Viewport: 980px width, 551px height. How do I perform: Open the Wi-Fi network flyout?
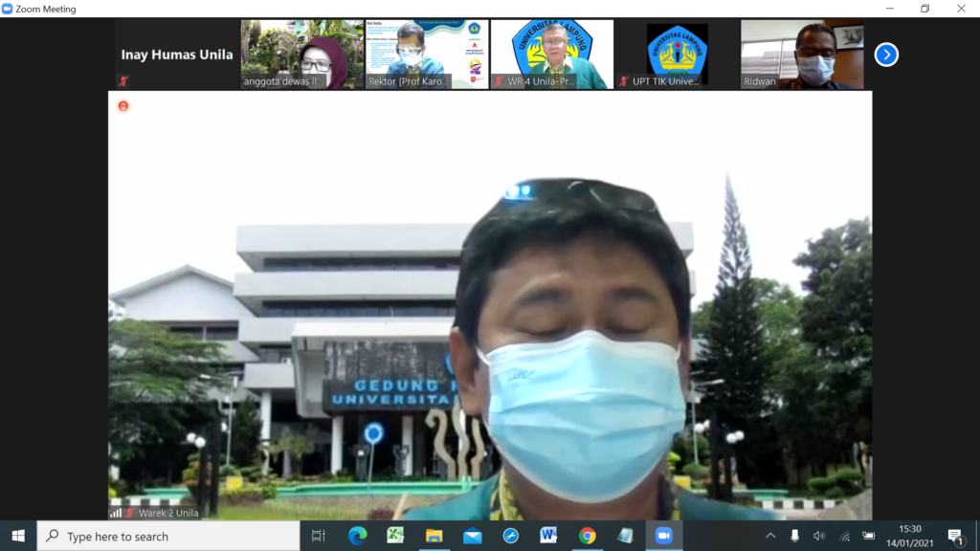coord(844,536)
